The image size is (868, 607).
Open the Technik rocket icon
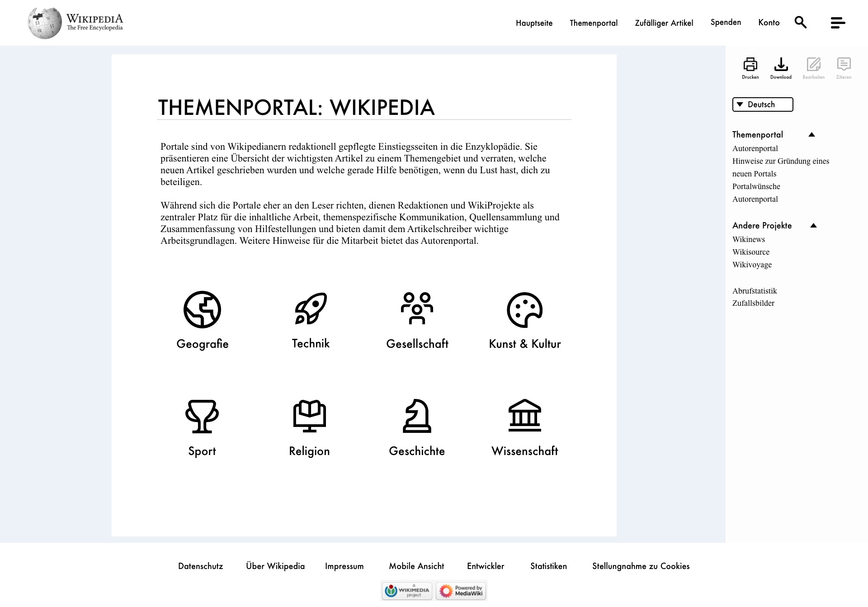(x=311, y=308)
